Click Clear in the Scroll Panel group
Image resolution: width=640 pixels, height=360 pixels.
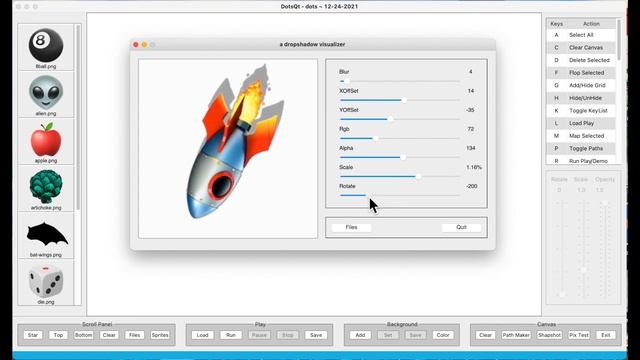109,335
